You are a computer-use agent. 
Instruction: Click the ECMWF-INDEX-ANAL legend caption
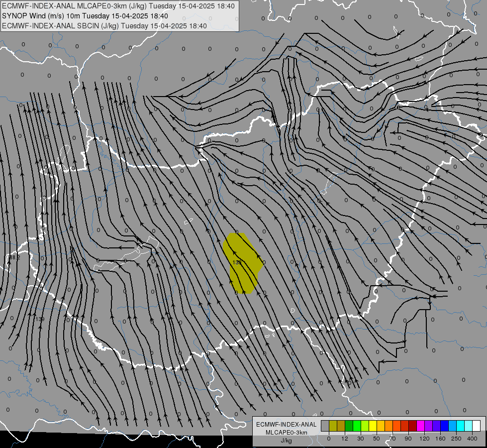click(286, 425)
